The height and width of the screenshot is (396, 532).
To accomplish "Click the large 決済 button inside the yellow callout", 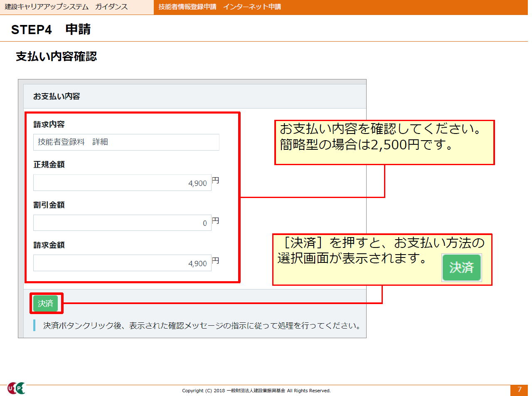I will (461, 268).
